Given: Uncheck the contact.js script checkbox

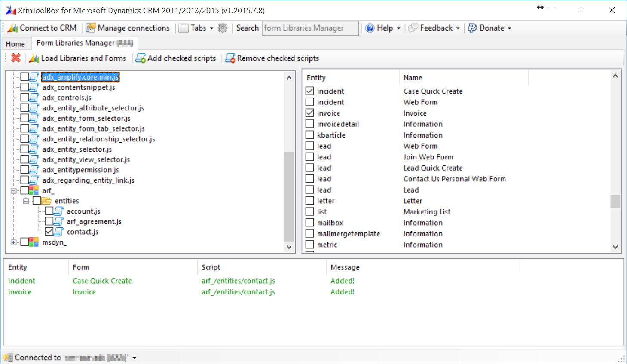Looking at the screenshot, I should (49, 232).
